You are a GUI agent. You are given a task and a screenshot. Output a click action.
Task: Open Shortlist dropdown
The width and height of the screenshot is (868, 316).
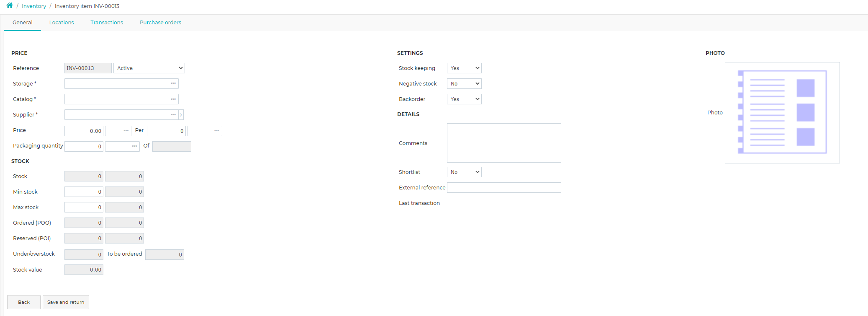click(x=464, y=172)
